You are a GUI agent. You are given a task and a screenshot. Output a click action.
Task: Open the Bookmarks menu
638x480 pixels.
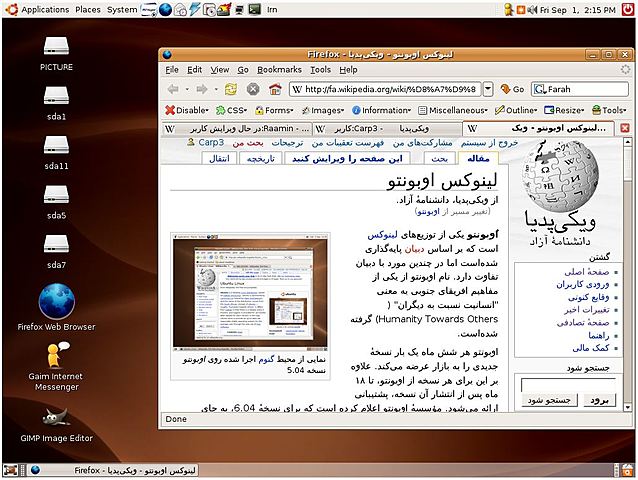click(279, 70)
